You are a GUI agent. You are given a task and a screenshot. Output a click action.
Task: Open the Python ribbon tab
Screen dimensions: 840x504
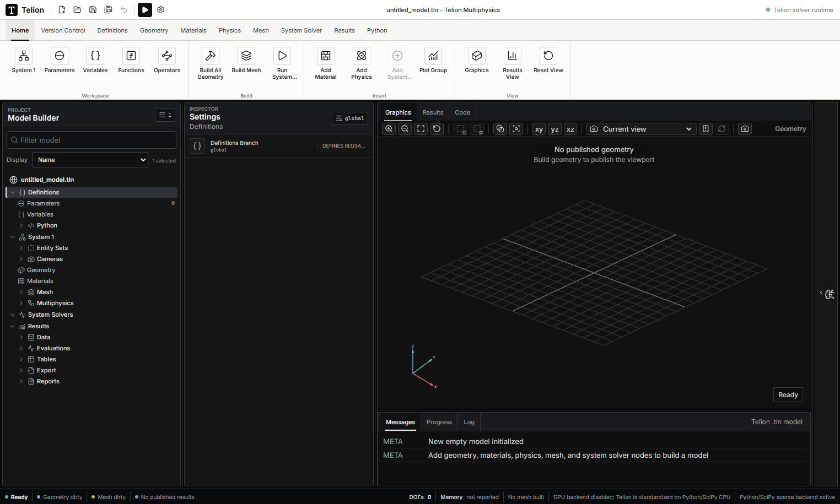pos(377,30)
